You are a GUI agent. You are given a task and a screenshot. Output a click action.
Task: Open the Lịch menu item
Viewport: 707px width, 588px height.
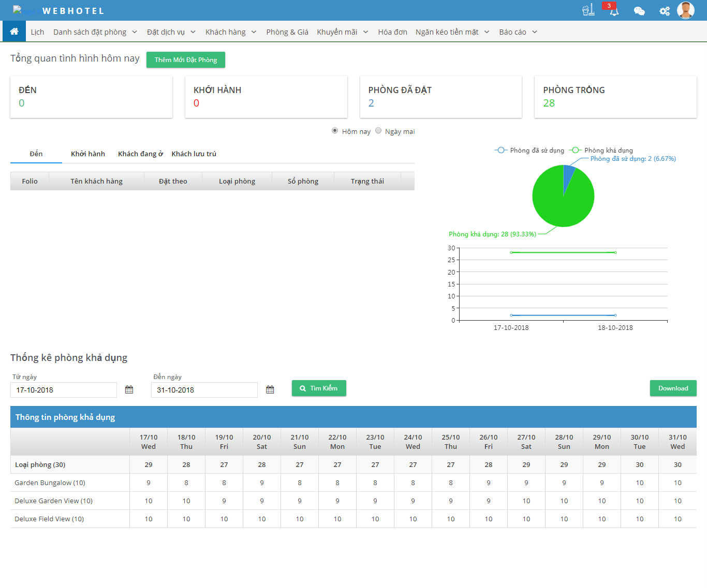(37, 32)
